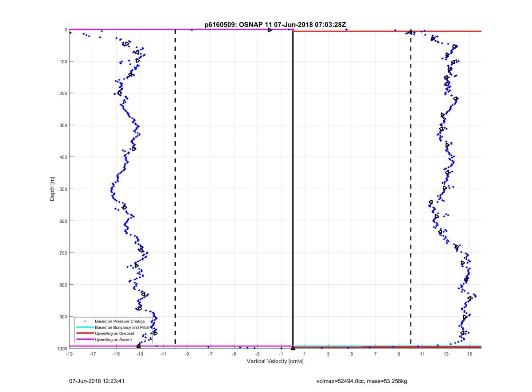The width and height of the screenshot is (532, 392).
Task: Click the y-axis depth tick label "300"
Action: click(x=63, y=125)
